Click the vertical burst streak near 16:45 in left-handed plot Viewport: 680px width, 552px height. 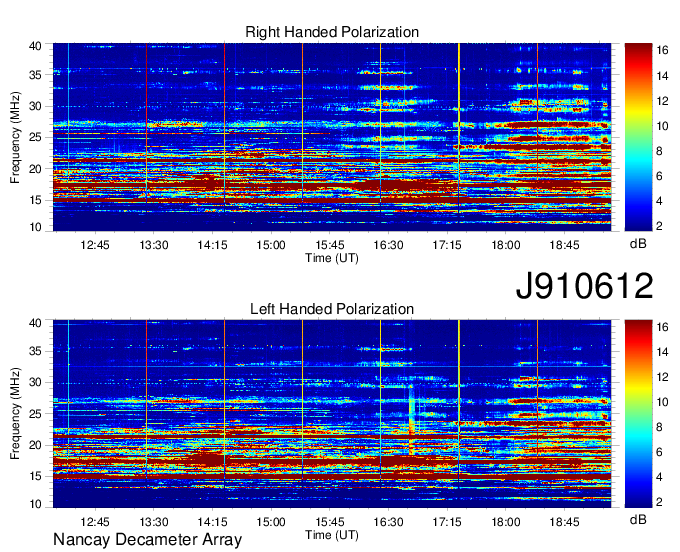coord(412,419)
